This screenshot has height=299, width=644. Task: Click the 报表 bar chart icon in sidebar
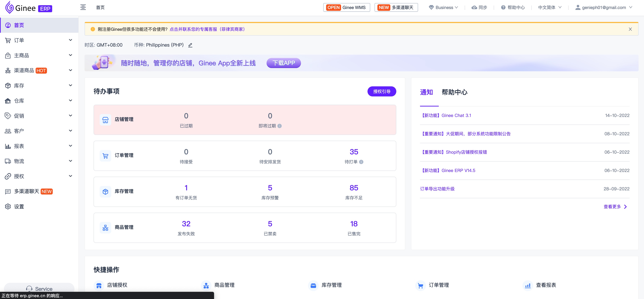pos(8,146)
